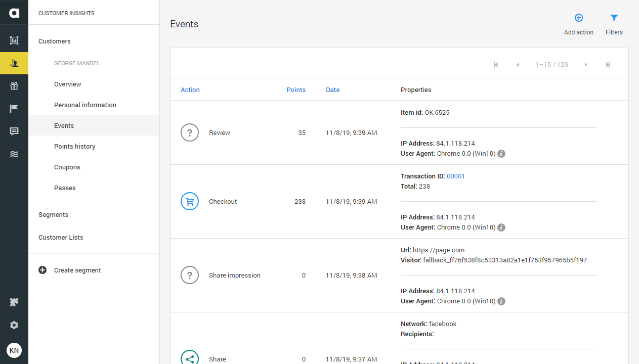Click the Add action label
Image resolution: width=639 pixels, height=364 pixels.
coord(579,32)
